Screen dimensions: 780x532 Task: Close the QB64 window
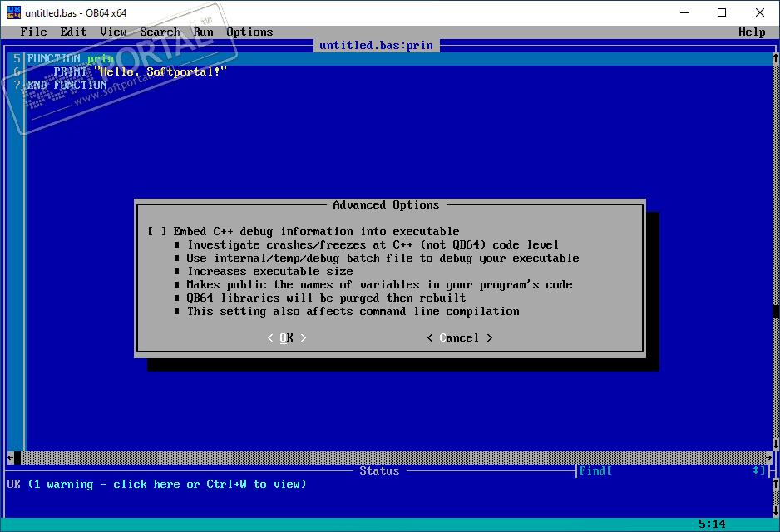[759, 13]
